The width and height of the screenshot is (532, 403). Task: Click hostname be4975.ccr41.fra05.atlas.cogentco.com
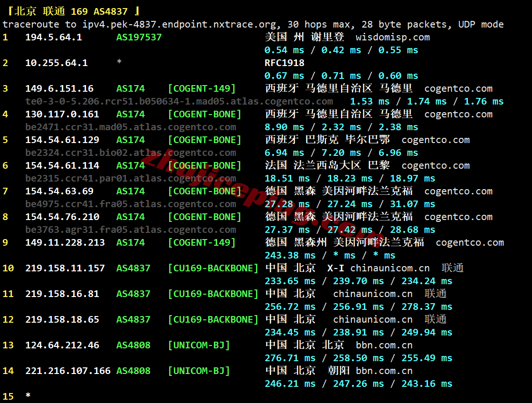[131, 204]
